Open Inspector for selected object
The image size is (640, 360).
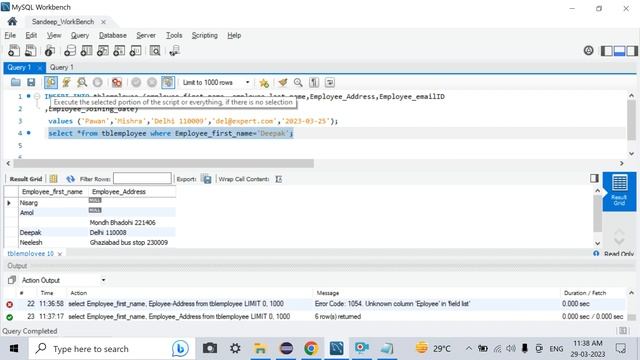pos(50,51)
